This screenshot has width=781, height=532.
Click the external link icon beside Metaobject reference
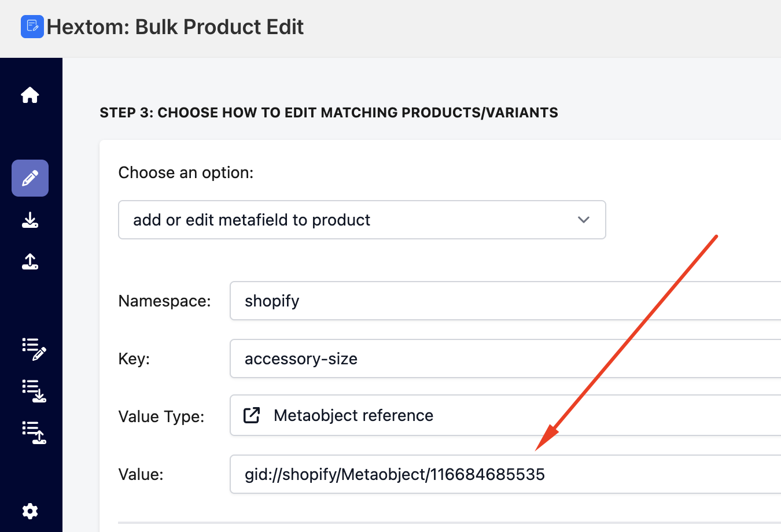pos(252,415)
